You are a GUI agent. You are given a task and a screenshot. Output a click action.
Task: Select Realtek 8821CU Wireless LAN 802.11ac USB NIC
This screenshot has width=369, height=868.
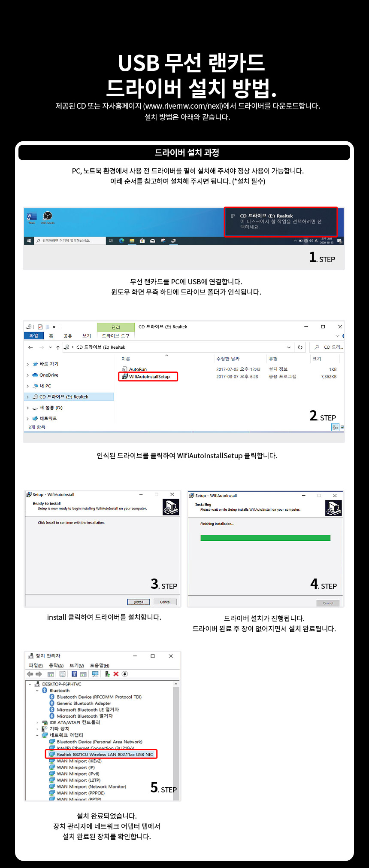101,754
